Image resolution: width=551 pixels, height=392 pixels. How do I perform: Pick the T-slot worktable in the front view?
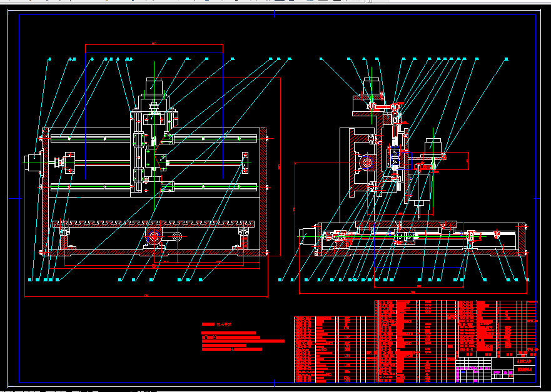[154, 224]
